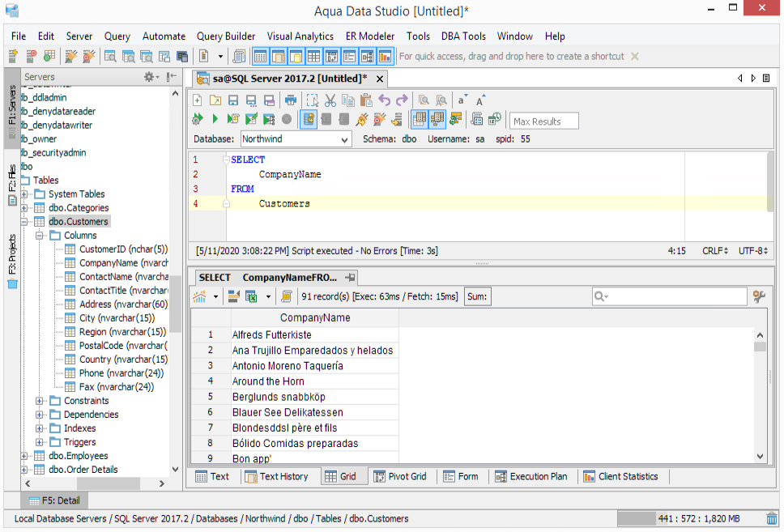
Task: Click the F5: Detail button
Action: 54,500
